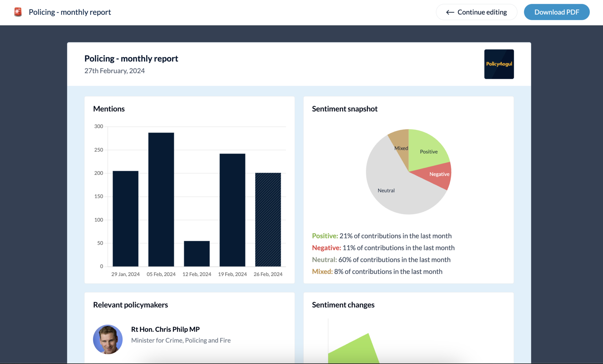The height and width of the screenshot is (364, 603).
Task: Select the Mixed wedge of the pie chart
Action: [x=401, y=148]
